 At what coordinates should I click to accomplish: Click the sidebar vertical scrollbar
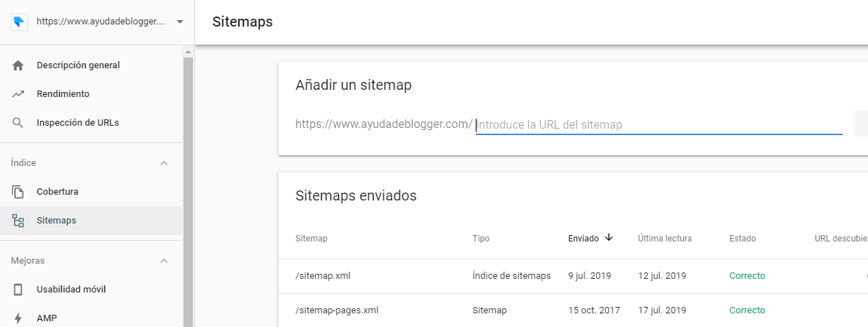(x=189, y=190)
